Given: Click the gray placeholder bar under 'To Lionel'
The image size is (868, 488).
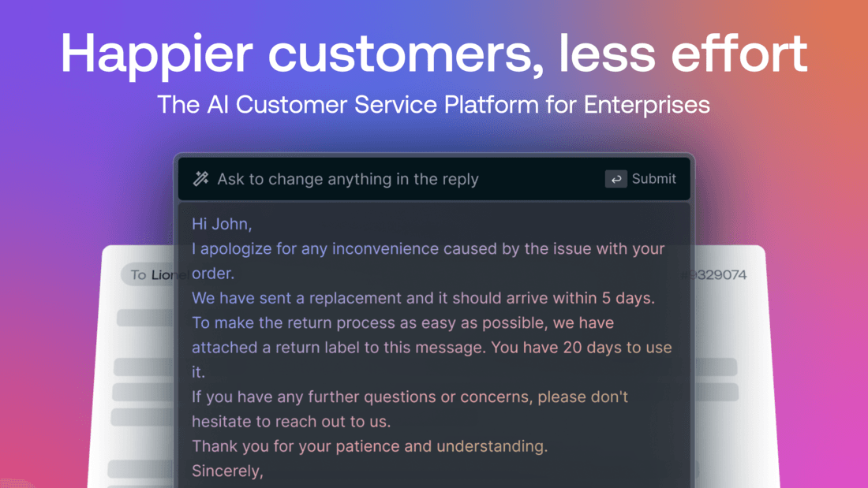Looking at the screenshot, I should point(145,318).
